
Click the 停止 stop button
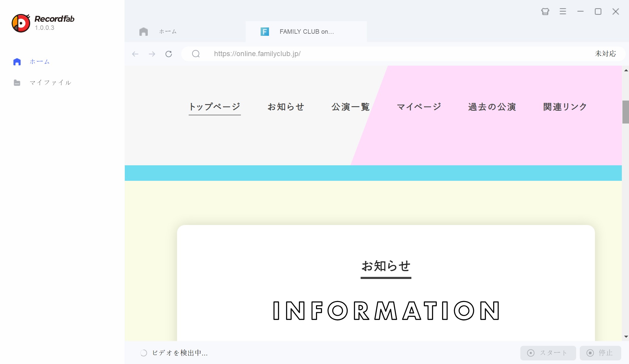pos(600,353)
